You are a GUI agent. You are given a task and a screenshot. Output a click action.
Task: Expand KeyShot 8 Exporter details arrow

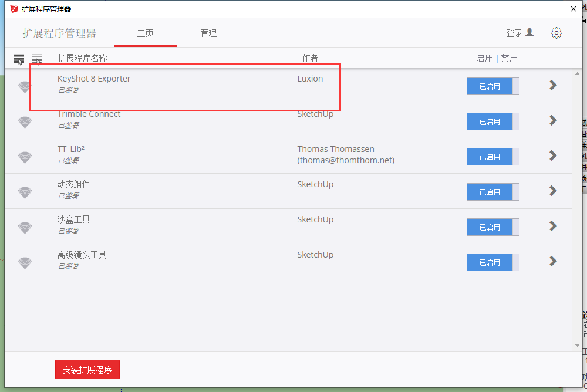553,85
